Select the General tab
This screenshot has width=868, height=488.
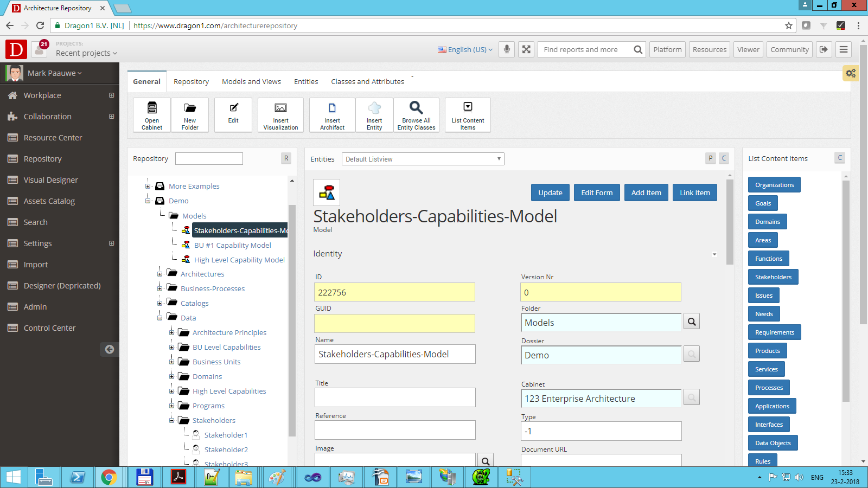(x=146, y=82)
